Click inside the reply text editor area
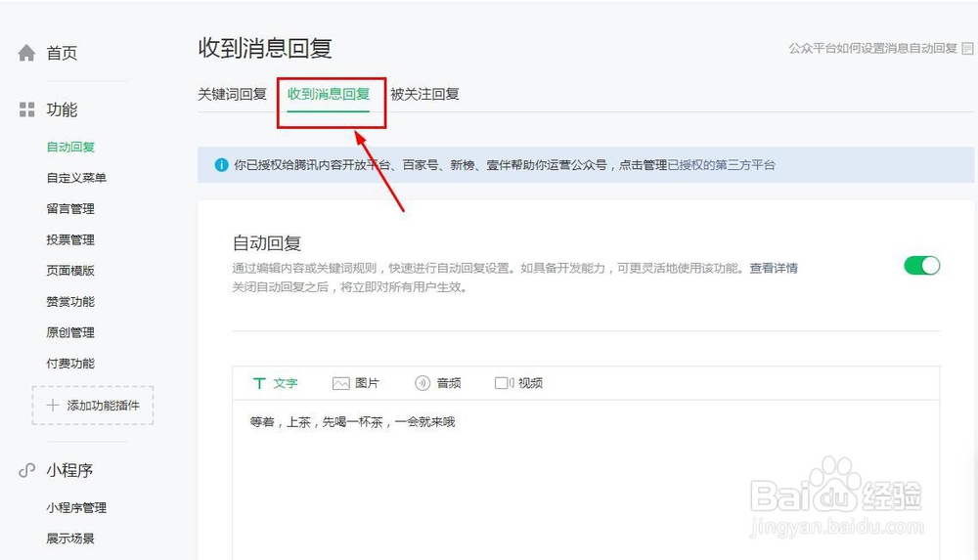This screenshot has width=978, height=560. pyautogui.click(x=586, y=480)
